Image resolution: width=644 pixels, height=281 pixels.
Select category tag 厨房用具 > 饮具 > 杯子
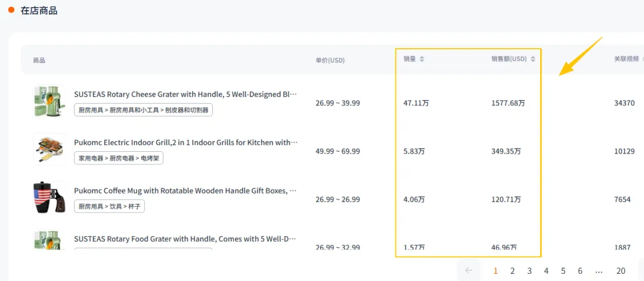[110, 207]
